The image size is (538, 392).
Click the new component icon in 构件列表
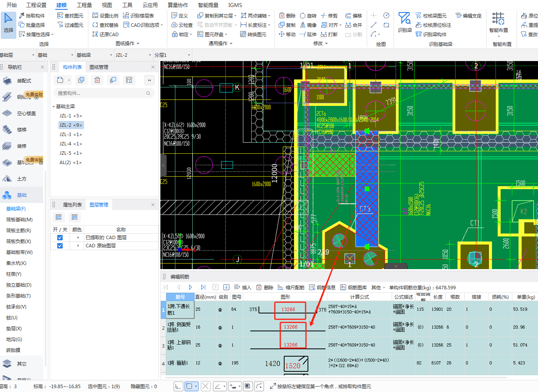pos(60,80)
